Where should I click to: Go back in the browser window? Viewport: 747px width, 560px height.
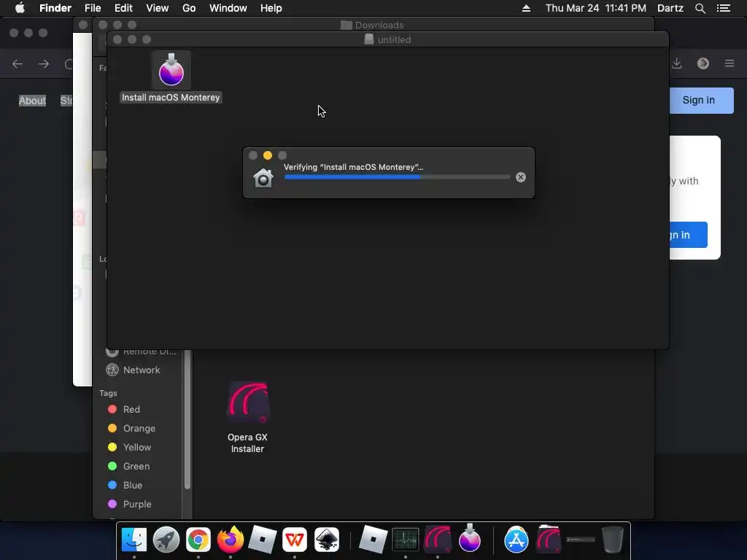(x=18, y=64)
